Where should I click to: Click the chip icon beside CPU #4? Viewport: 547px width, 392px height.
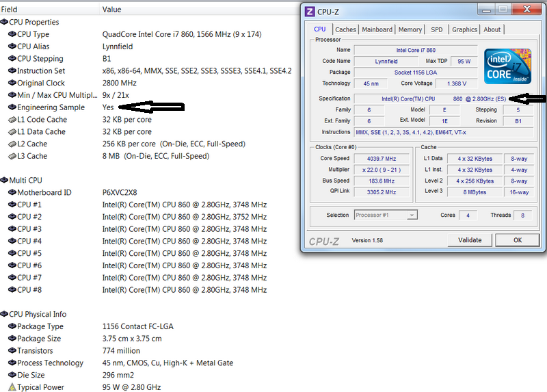[x=12, y=241]
